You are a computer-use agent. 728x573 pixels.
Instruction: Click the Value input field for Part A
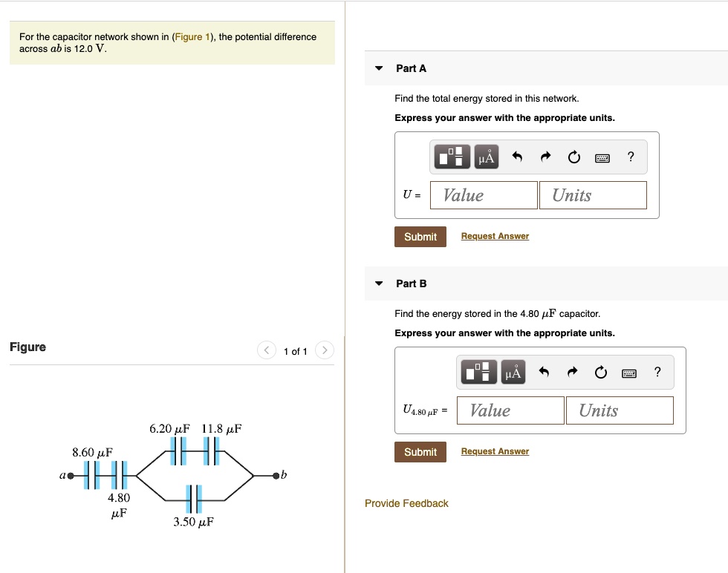pos(484,194)
